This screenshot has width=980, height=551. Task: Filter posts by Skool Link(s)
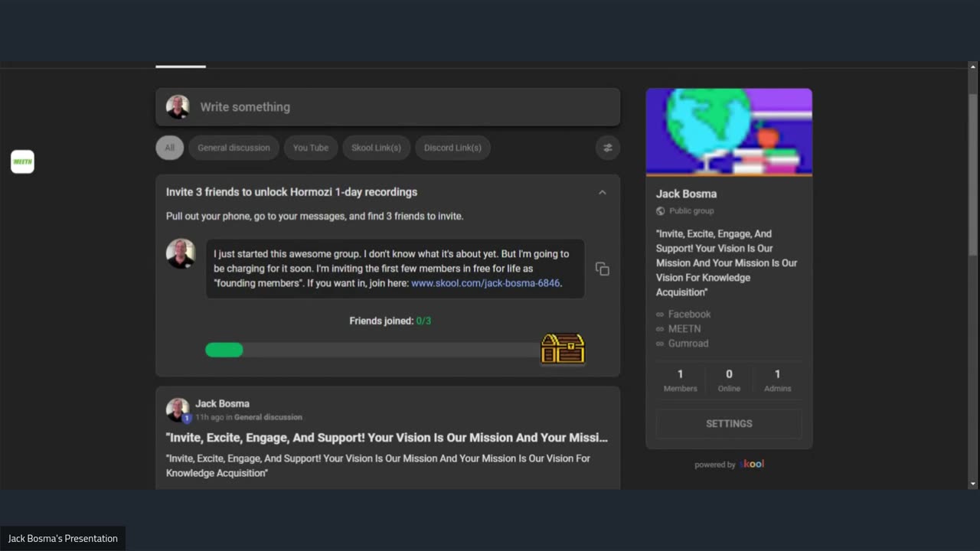pos(376,148)
